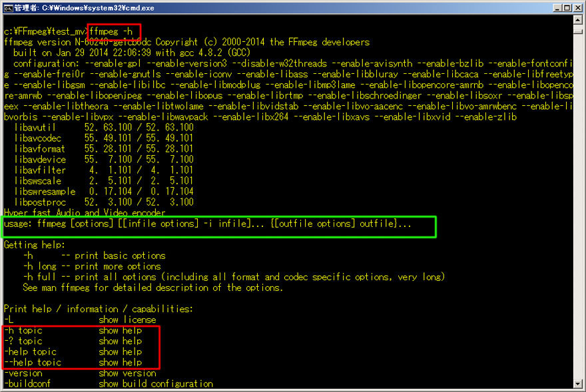The height and width of the screenshot is (392, 586).
Task: Click the "--help topic" option
Action: point(33,363)
